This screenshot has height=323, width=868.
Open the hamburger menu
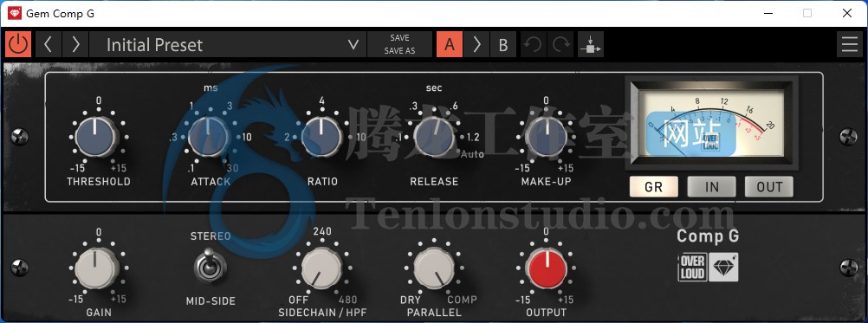(x=850, y=45)
